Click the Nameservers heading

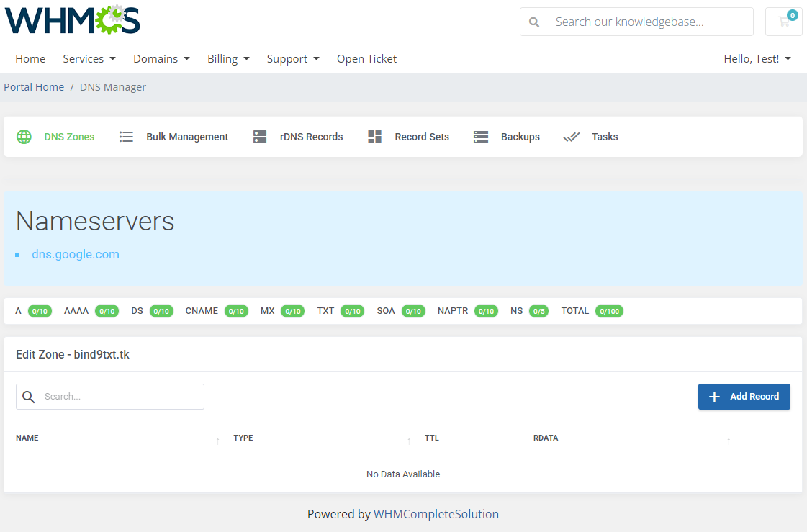pyautogui.click(x=95, y=221)
